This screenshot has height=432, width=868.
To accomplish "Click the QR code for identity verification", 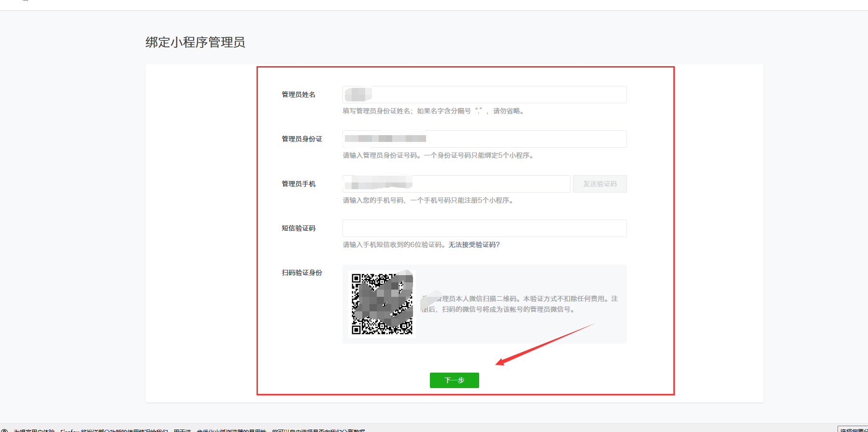I will coord(382,304).
